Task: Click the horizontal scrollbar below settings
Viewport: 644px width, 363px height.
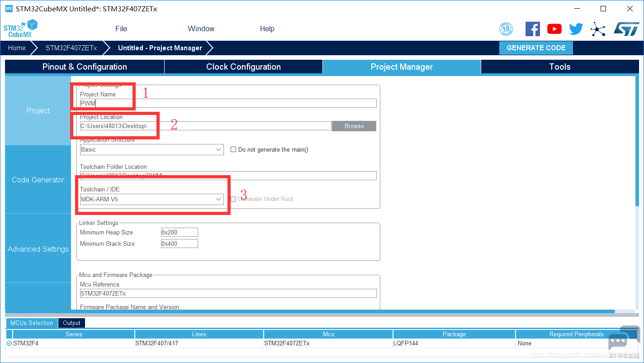Action: [x=310, y=311]
